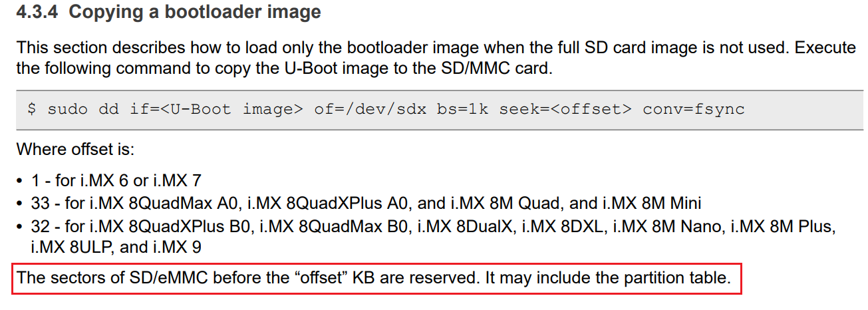Click the "4.3.4 Copying a bootloader image" heading
This screenshot has width=868, height=310.
(169, 12)
